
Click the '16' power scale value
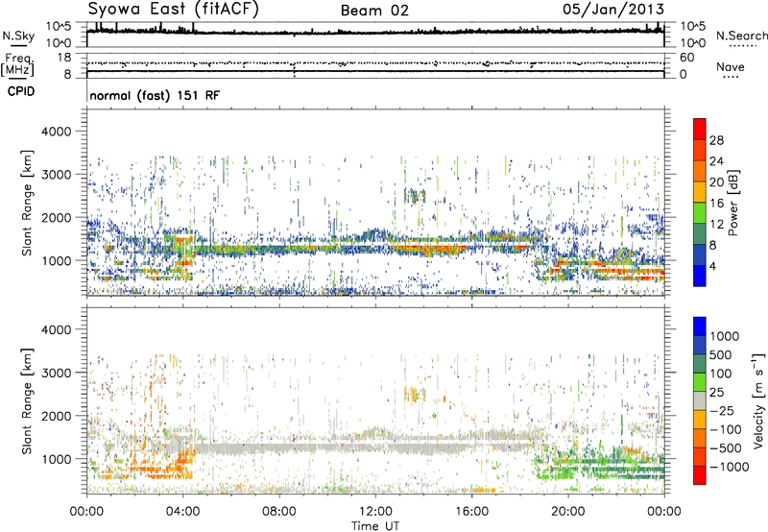pos(716,204)
